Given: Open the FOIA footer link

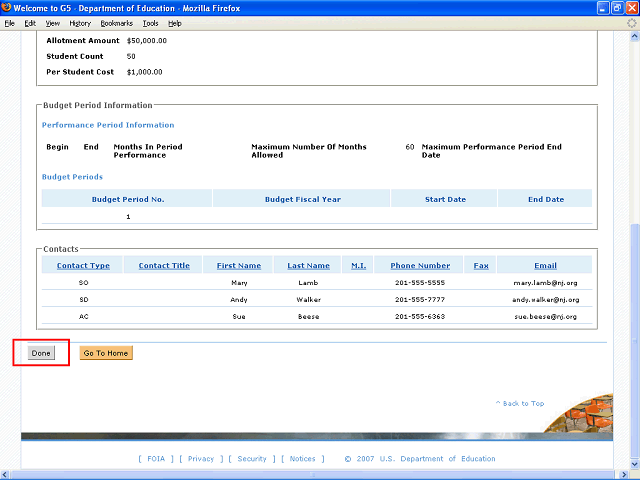Looking at the screenshot, I should [155, 459].
